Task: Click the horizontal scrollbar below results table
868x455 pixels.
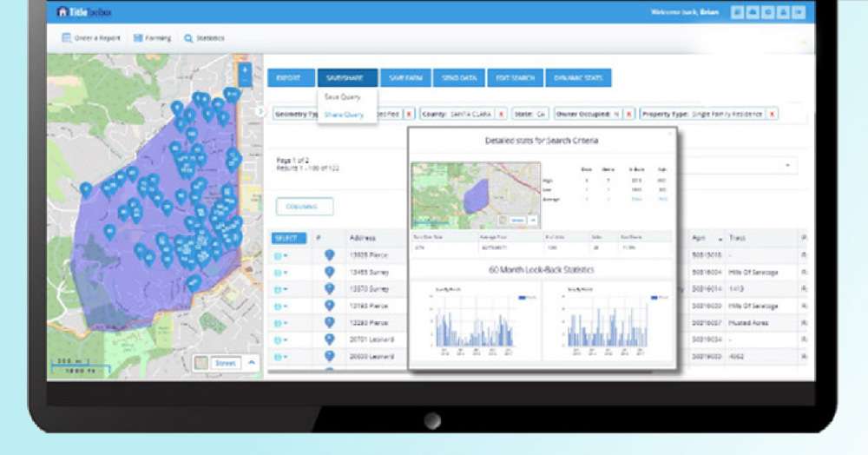Action: [x=459, y=372]
